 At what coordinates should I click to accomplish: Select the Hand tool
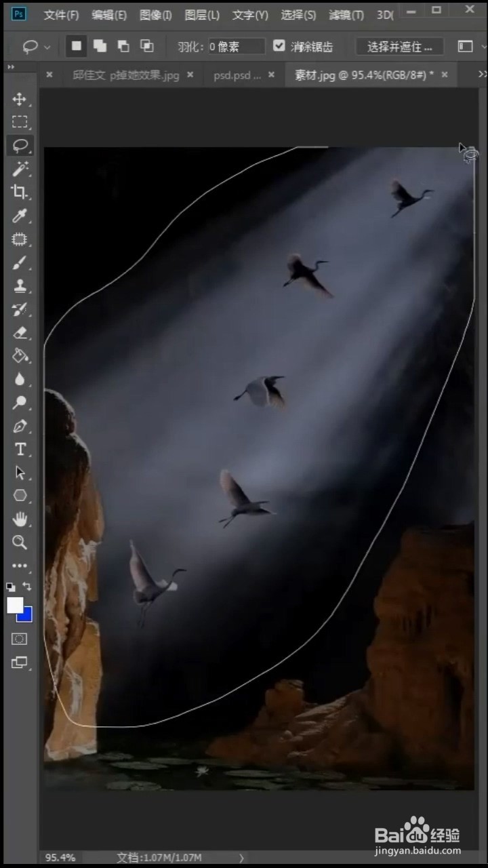[20, 519]
